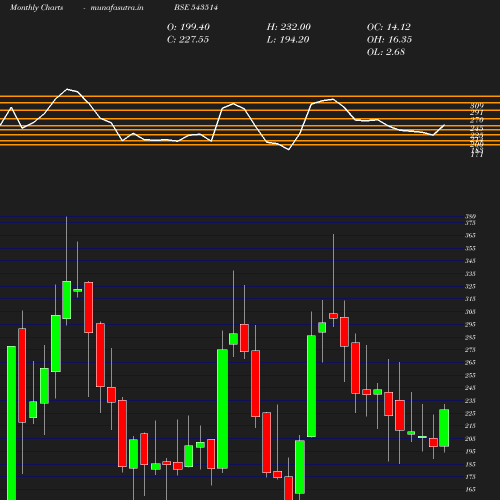The height and width of the screenshot is (500, 500).
Task: Click the 205 price axis label
Action: click(x=470, y=439)
